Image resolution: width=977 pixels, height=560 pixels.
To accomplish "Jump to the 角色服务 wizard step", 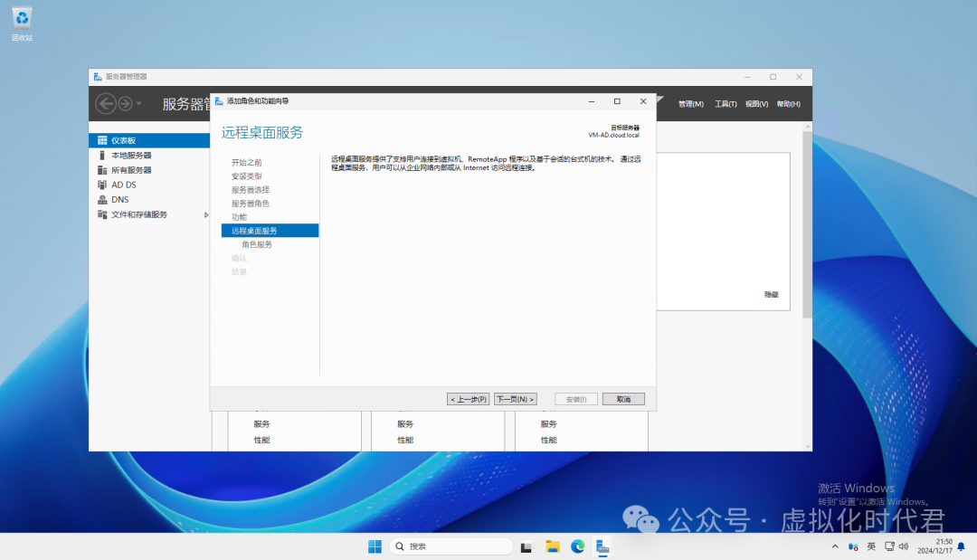I will pyautogui.click(x=256, y=244).
